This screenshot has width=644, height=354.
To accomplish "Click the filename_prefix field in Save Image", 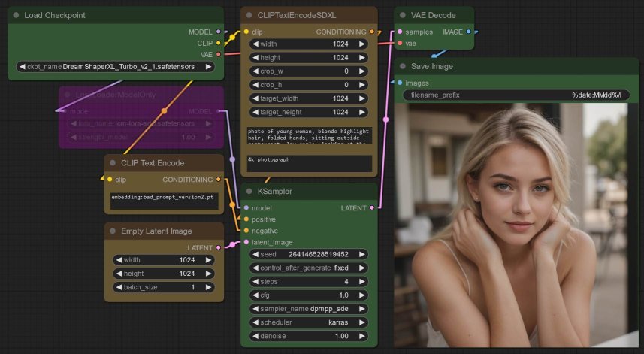I will (516, 95).
